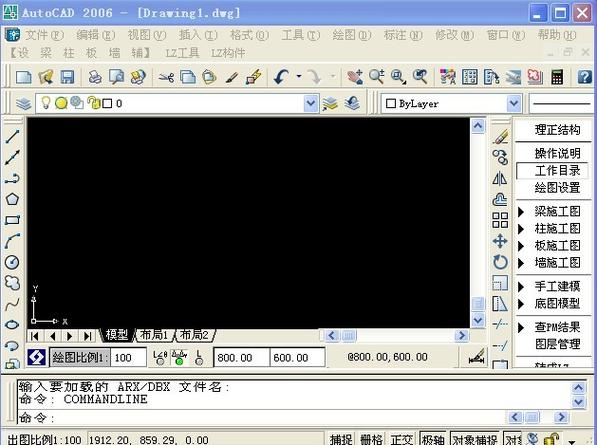The width and height of the screenshot is (597, 445).
Task: Open the undo history dropdown arrow
Action: click(299, 77)
